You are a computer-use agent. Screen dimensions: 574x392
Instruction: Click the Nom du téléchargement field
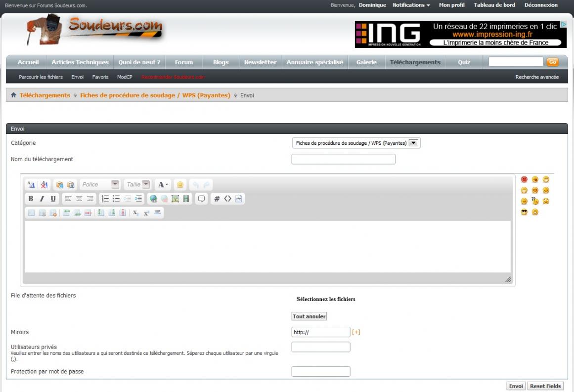pyautogui.click(x=343, y=159)
